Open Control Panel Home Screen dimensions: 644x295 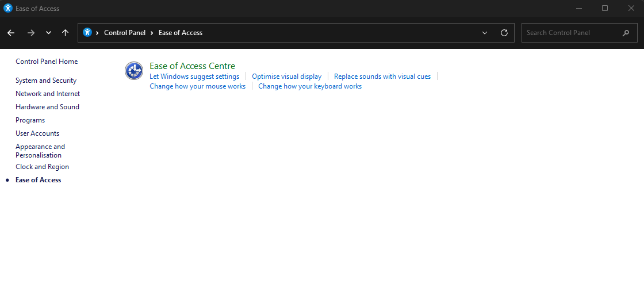(x=47, y=62)
